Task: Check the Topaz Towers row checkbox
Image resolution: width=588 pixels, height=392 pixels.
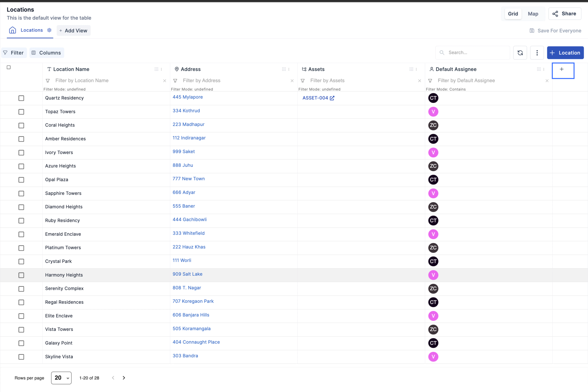Action: click(21, 112)
